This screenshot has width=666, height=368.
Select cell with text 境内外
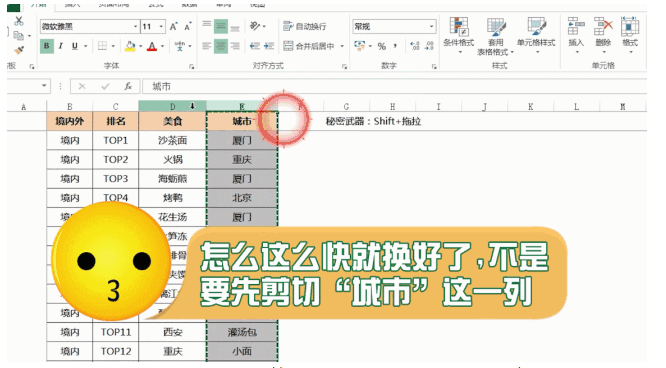pyautogui.click(x=70, y=121)
